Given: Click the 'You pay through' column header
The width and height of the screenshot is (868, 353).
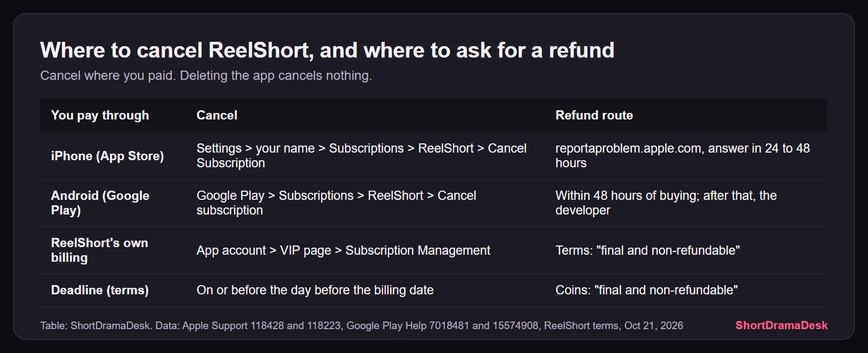Looking at the screenshot, I should pos(100,115).
